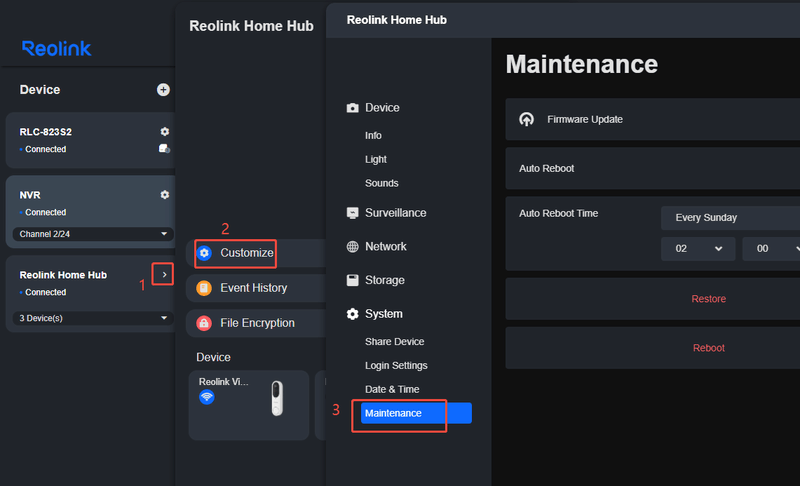
Task: Open the Event History menu item
Action: click(x=256, y=288)
